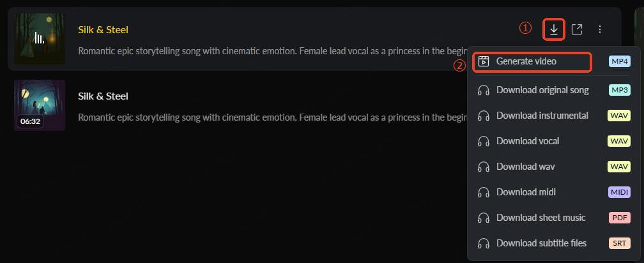The height and width of the screenshot is (263, 644).
Task: Select Download wav option
Action: click(x=525, y=167)
